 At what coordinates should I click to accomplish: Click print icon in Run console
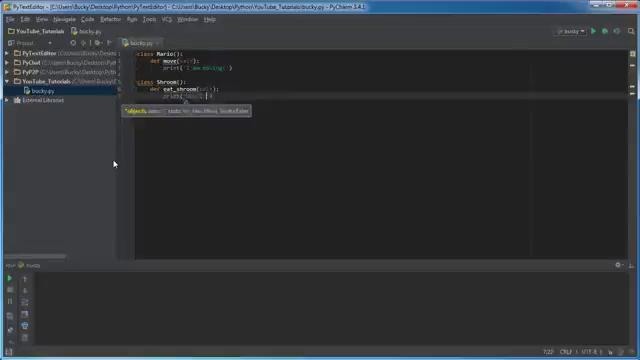point(24,326)
